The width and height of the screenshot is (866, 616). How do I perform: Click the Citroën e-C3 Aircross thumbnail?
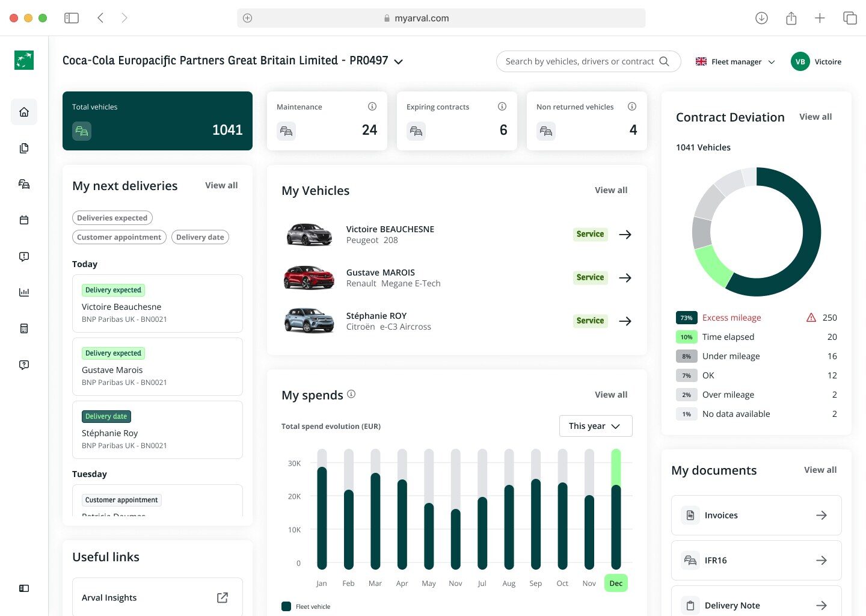(309, 321)
